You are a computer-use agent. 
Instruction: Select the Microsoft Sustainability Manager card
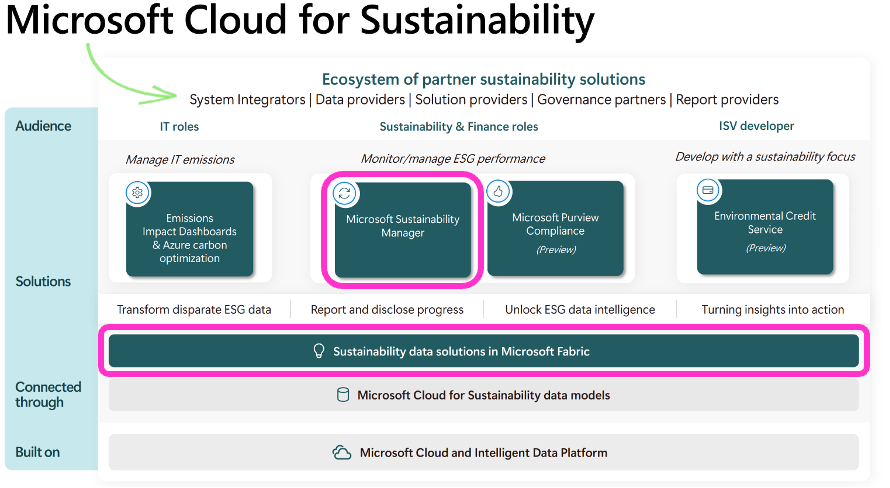click(x=403, y=230)
